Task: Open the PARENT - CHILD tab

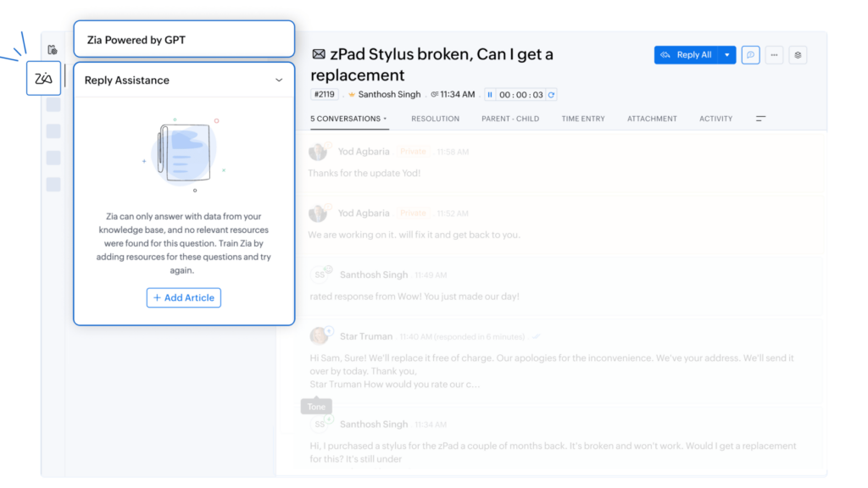Action: click(x=510, y=119)
